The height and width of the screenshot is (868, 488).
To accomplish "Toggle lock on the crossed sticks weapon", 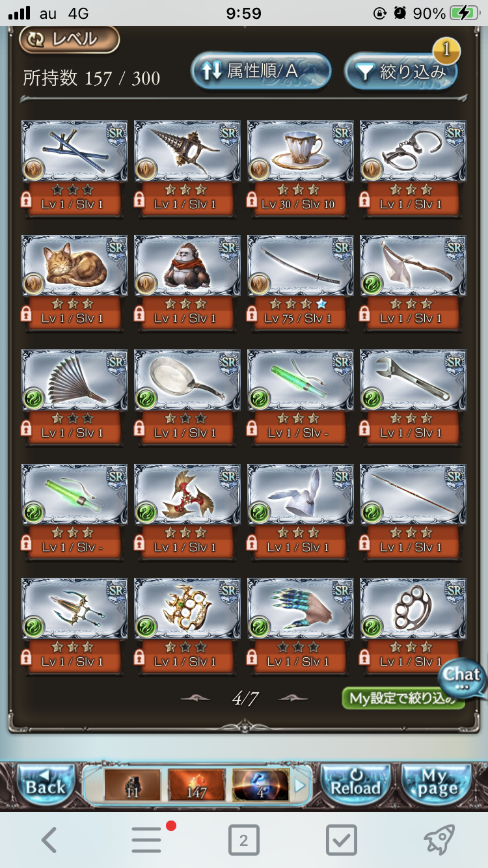I will click(27, 199).
